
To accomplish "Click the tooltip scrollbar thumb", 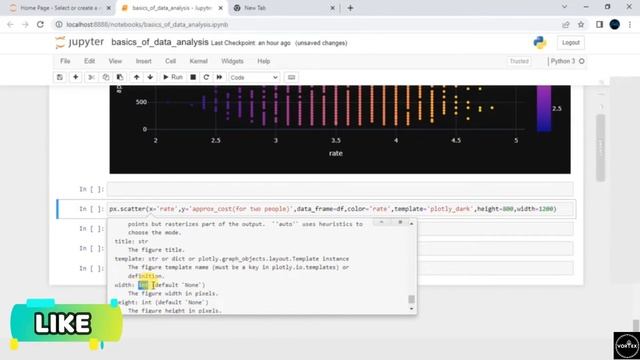I will [x=411, y=299].
